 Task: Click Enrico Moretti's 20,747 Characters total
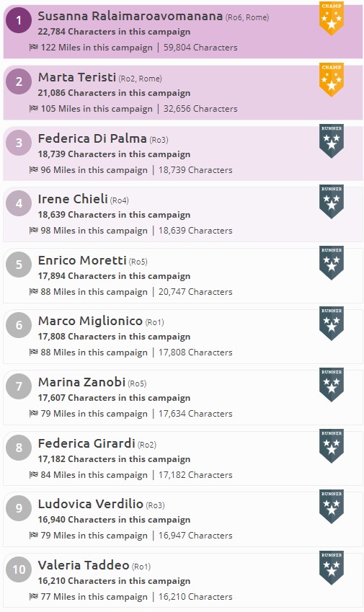[x=195, y=292]
